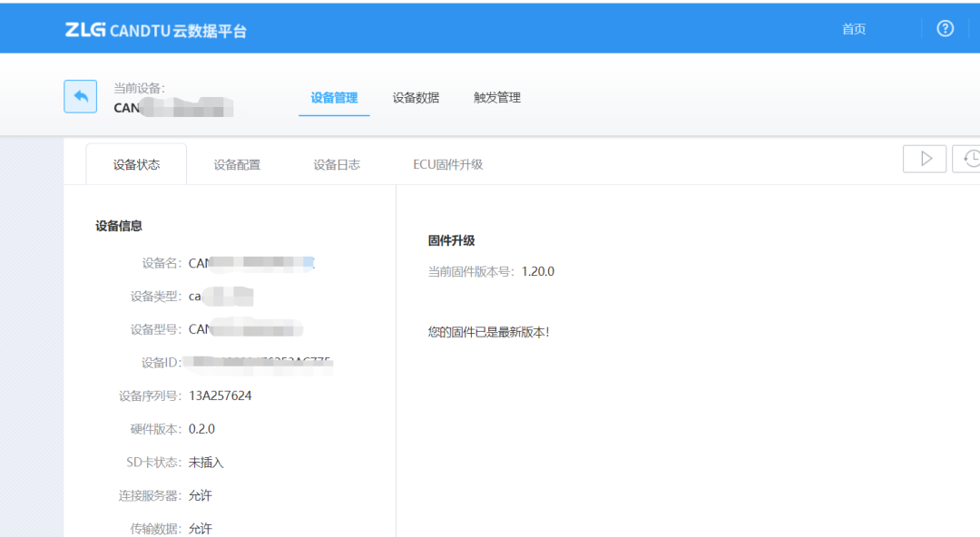Open 首页 in the top navigation
This screenshot has height=537, width=980.
click(853, 28)
